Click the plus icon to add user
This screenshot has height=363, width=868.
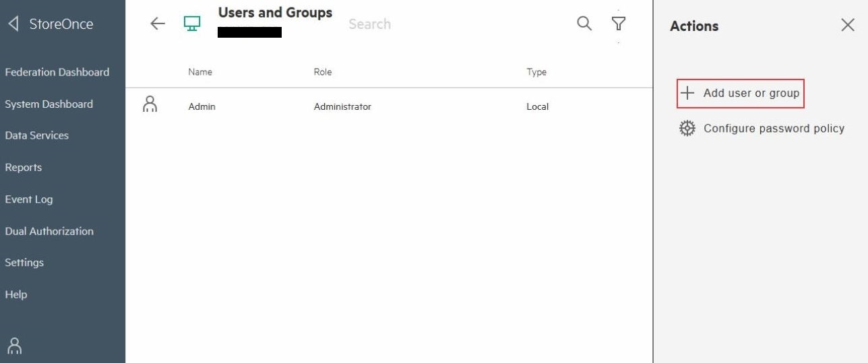click(x=687, y=93)
